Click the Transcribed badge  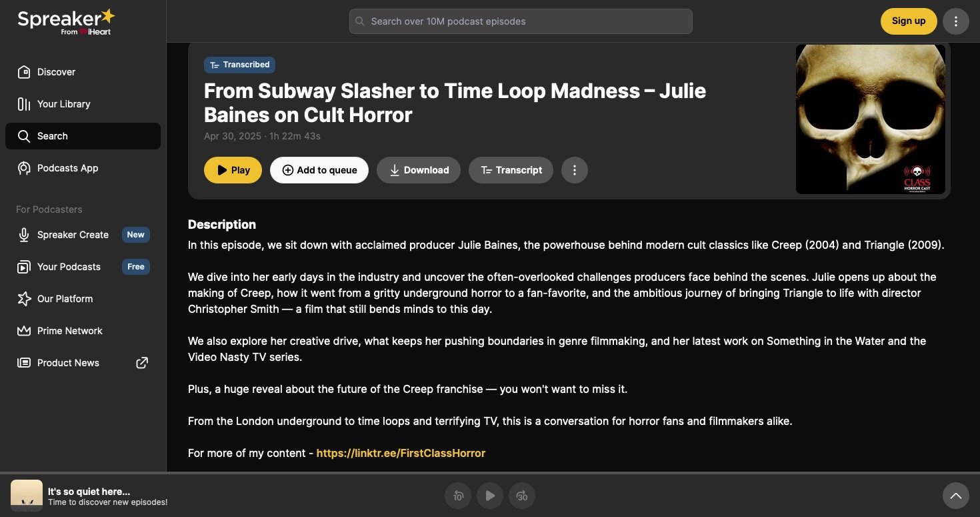point(239,65)
